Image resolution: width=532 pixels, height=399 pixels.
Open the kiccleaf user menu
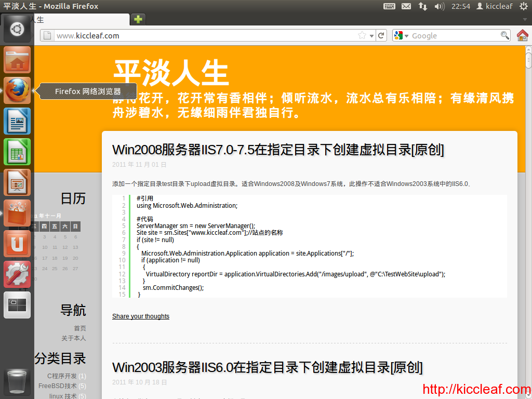(495, 6)
